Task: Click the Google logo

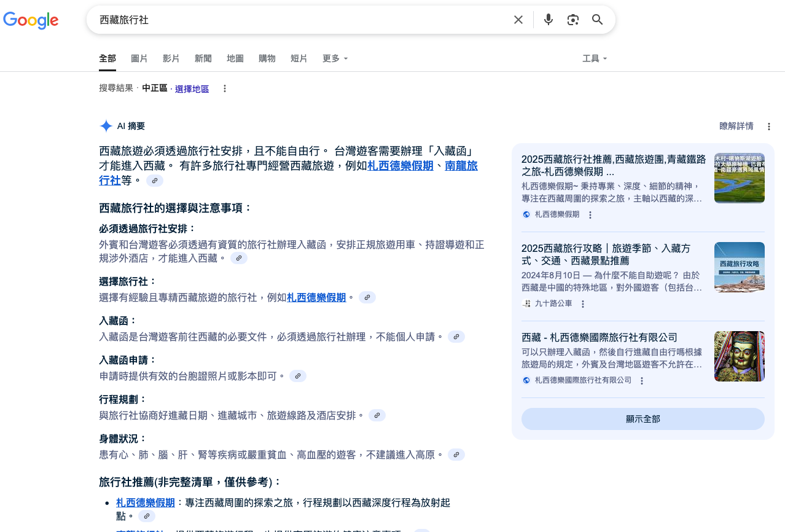Action: 31,20
